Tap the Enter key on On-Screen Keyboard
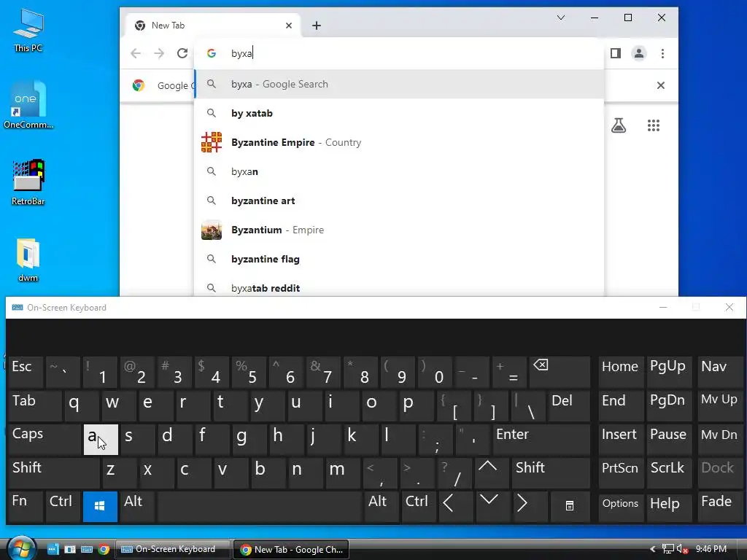Screen dimensions: 747x560 click(x=541, y=440)
